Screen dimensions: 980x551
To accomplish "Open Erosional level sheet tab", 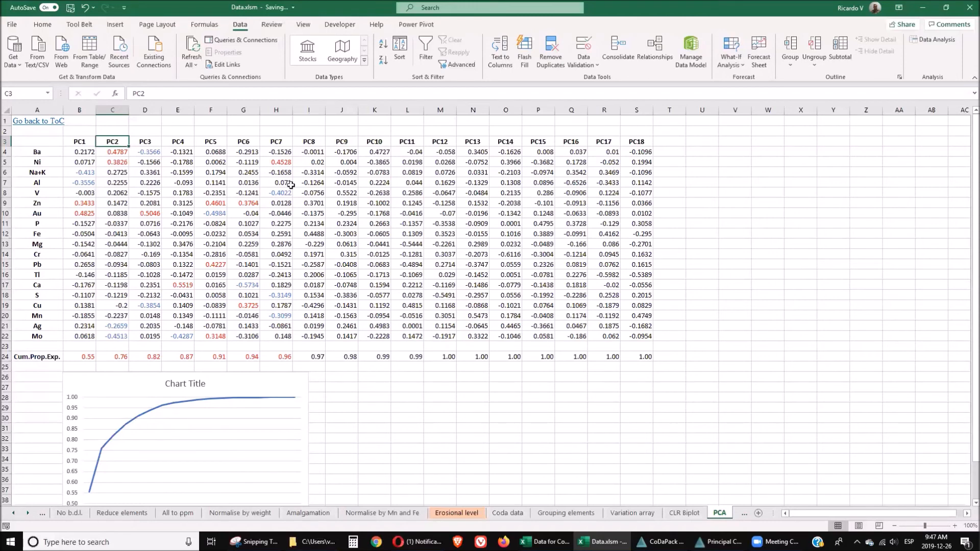I will [456, 513].
